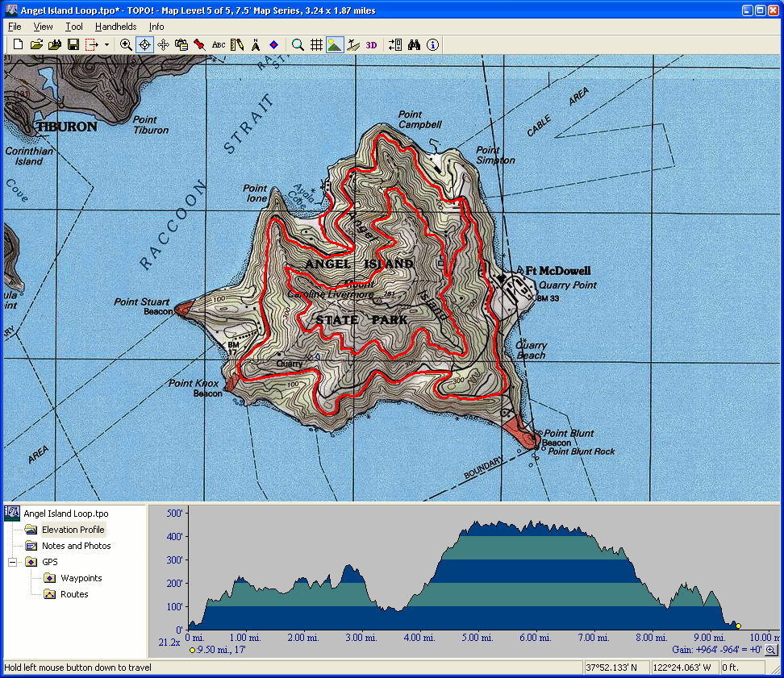Click the blue Info circle icon

433,45
